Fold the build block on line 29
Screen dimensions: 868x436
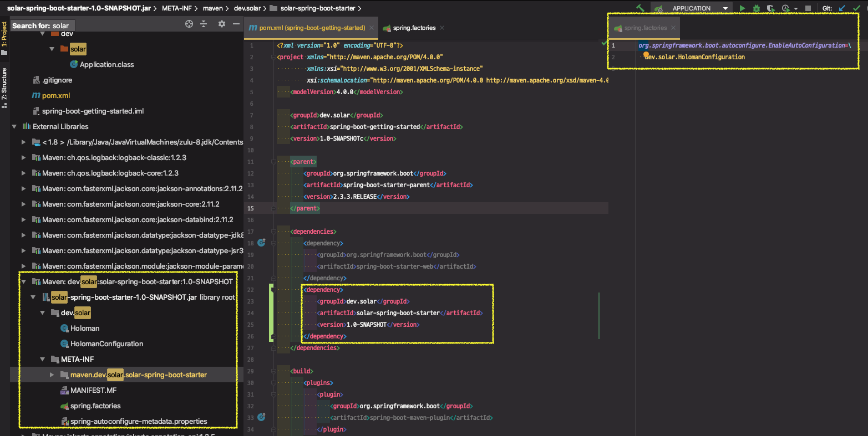click(x=273, y=371)
